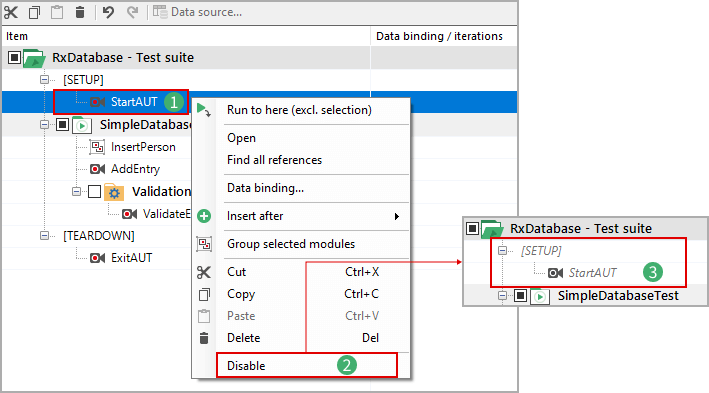Enable the Validation folder checkbox
Screen dimensions: 709x393
(x=95, y=192)
